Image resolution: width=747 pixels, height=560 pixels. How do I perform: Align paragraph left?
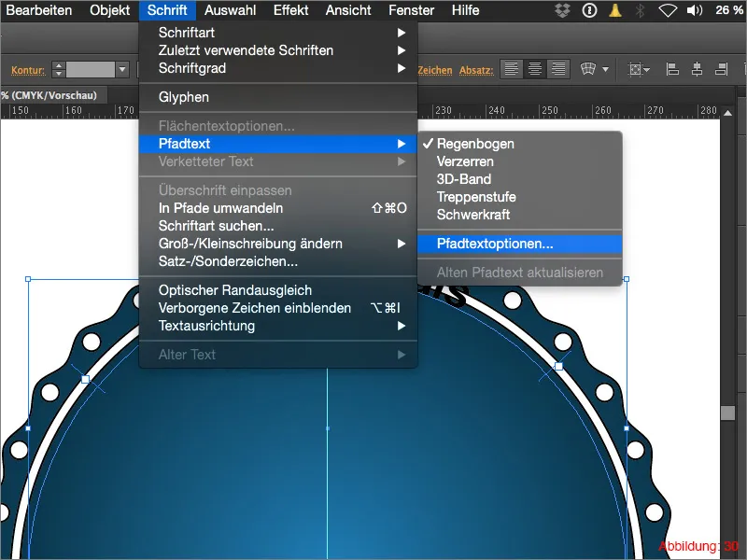(511, 69)
